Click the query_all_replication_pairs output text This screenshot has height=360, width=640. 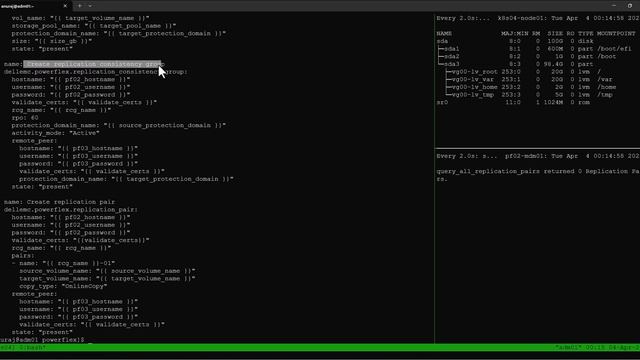click(x=538, y=175)
